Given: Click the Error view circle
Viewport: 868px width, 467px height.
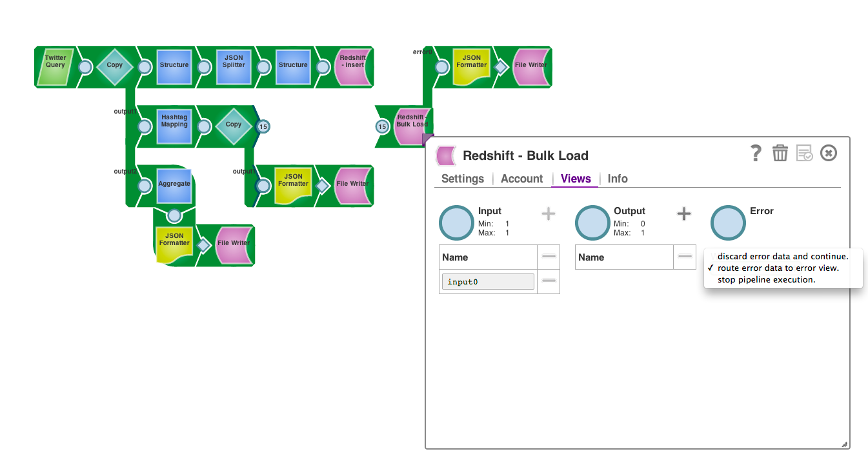Looking at the screenshot, I should tap(729, 223).
